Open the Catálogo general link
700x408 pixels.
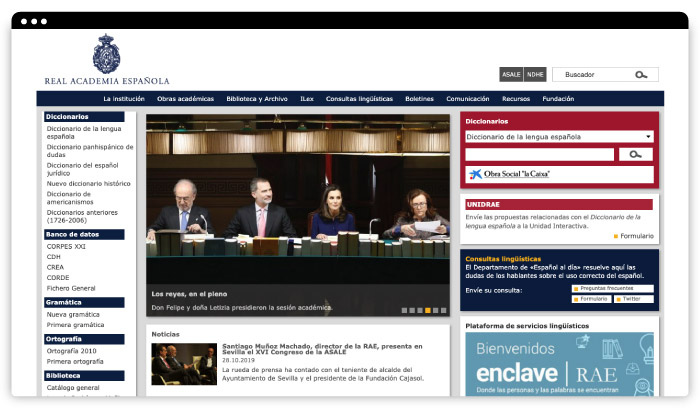pyautogui.click(x=73, y=387)
